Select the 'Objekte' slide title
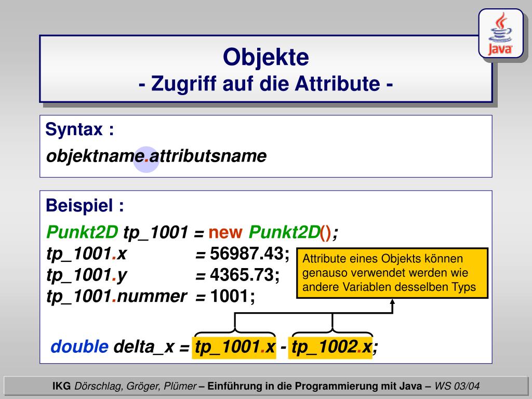532x399 pixels. click(x=265, y=57)
